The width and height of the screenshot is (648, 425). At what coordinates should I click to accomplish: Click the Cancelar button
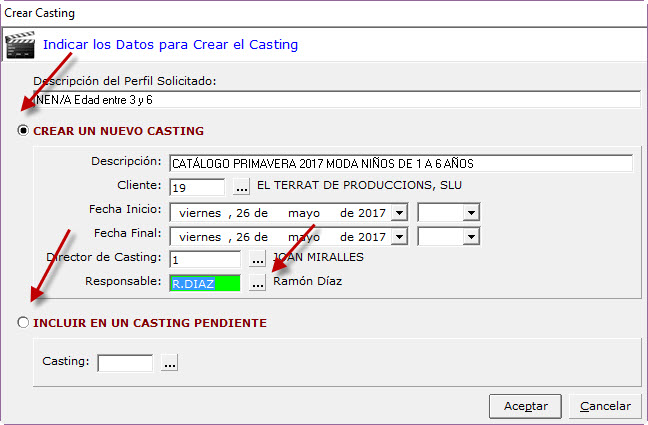[605, 406]
